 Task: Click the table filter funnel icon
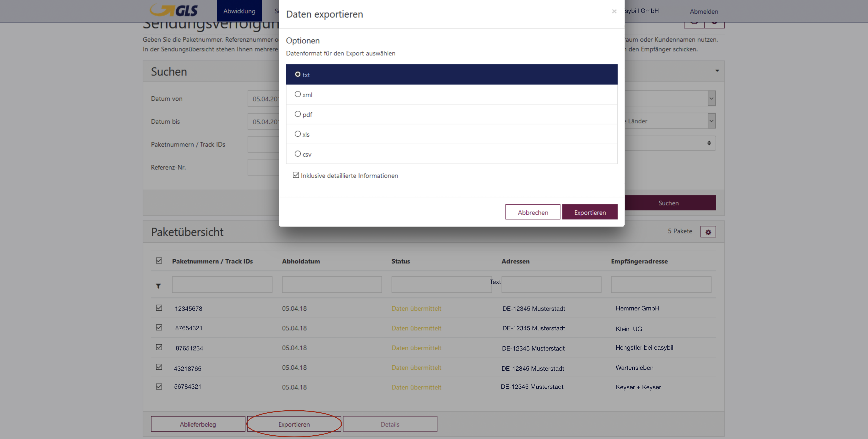tap(158, 286)
